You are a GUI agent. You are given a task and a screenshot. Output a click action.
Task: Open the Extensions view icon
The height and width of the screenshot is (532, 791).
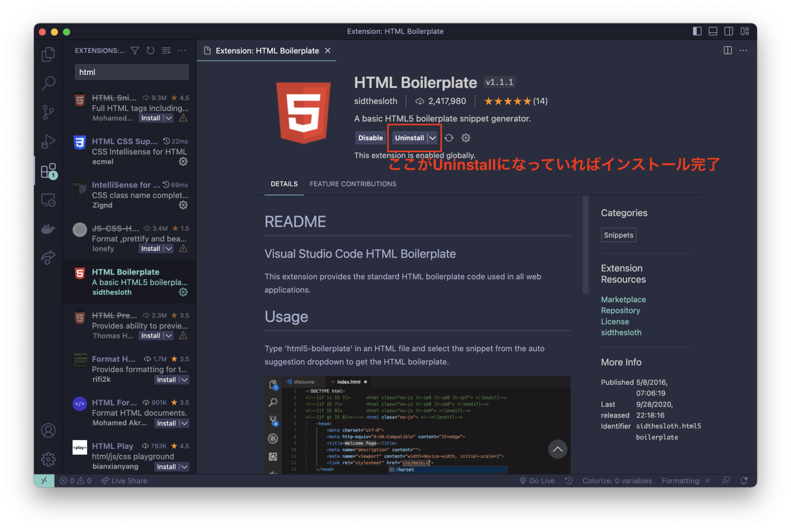coord(48,170)
